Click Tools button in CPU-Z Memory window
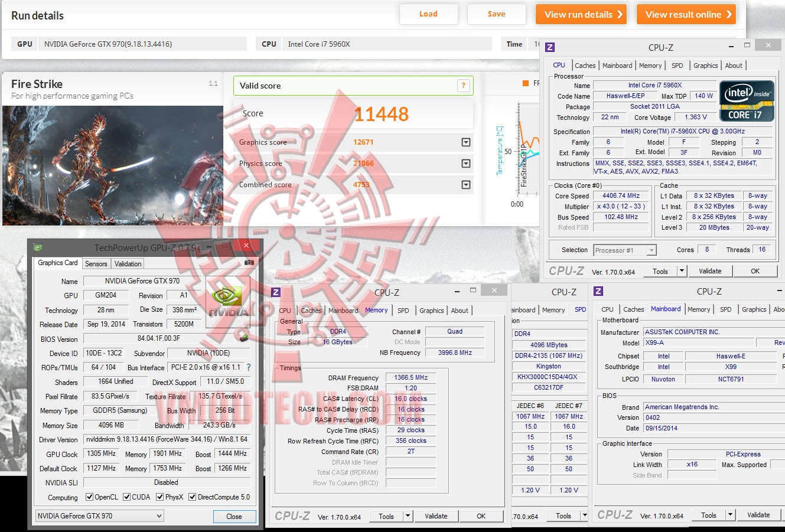The image size is (785, 532). pos(386,516)
